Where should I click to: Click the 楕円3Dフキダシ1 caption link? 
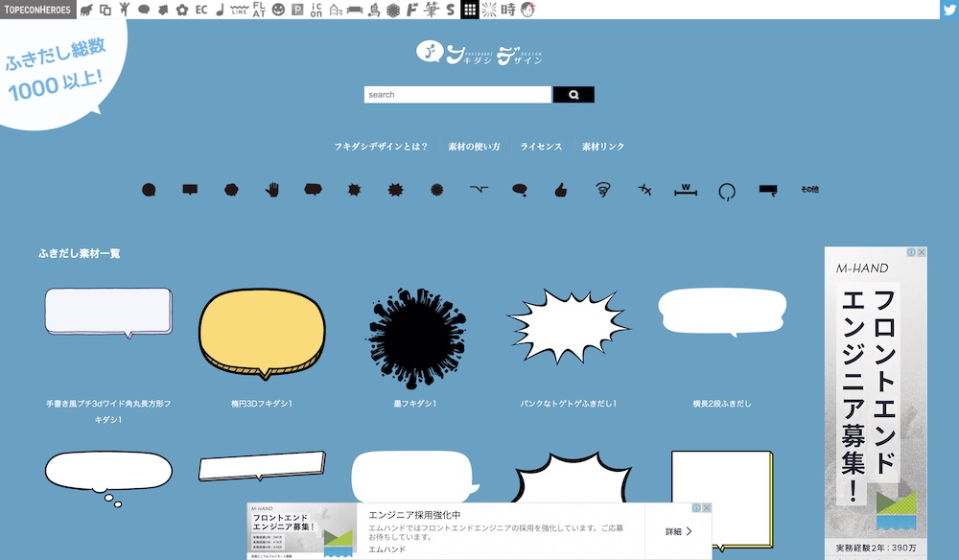(262, 404)
